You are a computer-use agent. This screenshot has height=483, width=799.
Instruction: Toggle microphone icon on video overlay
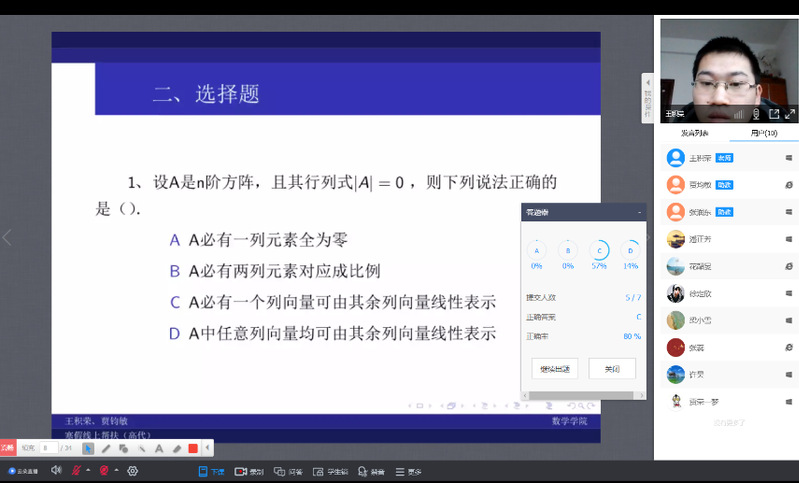(756, 114)
